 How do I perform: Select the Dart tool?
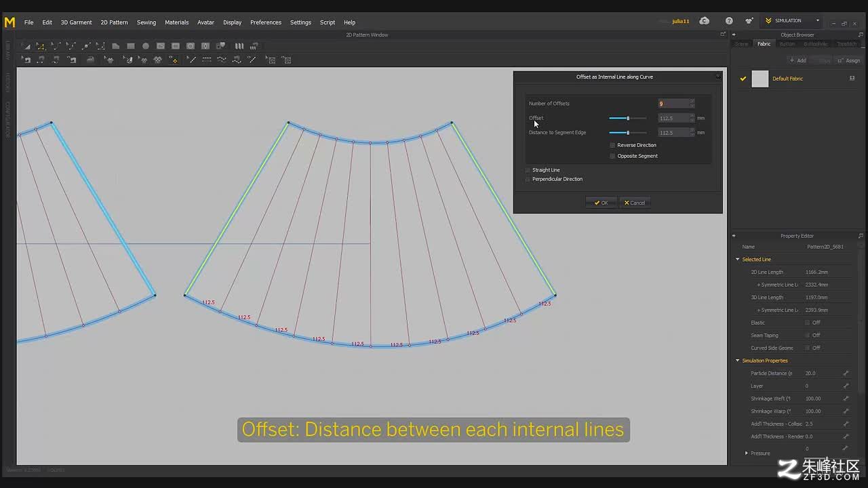(x=205, y=46)
